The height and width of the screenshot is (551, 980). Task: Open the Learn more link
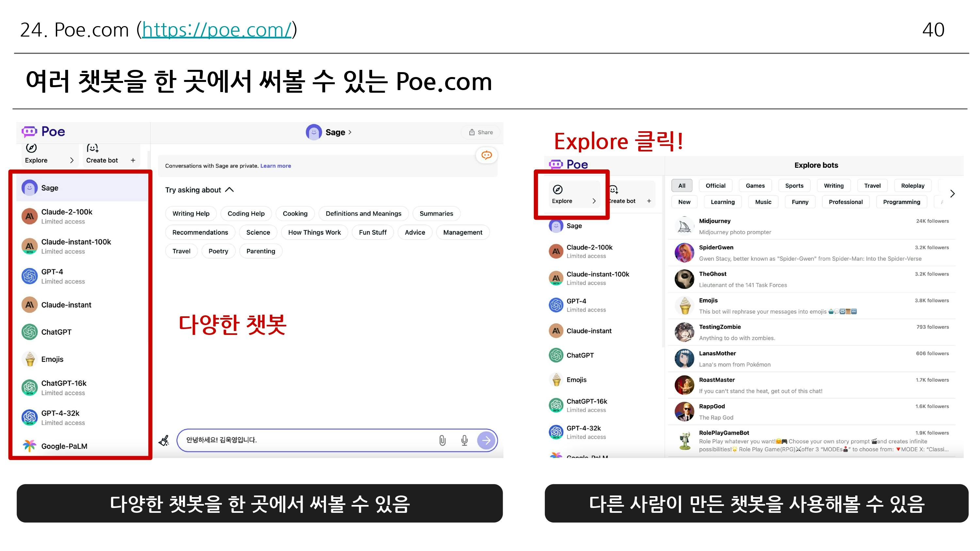tap(275, 166)
